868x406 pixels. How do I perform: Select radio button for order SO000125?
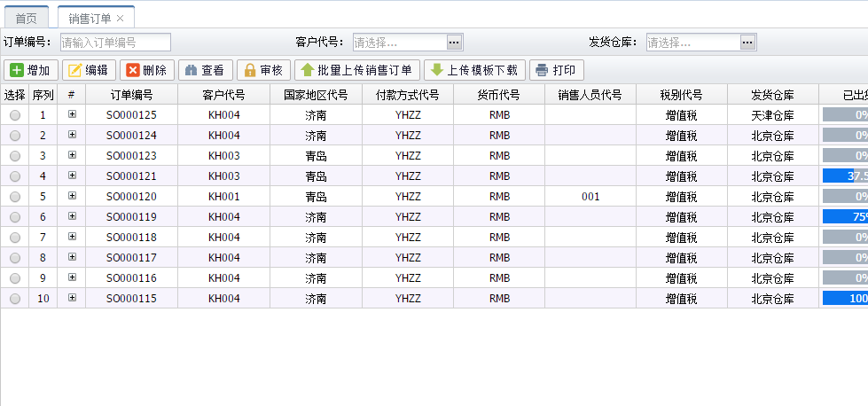click(15, 115)
